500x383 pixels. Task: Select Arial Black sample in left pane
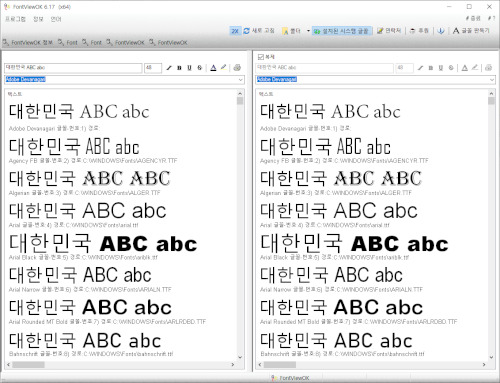pos(103,243)
